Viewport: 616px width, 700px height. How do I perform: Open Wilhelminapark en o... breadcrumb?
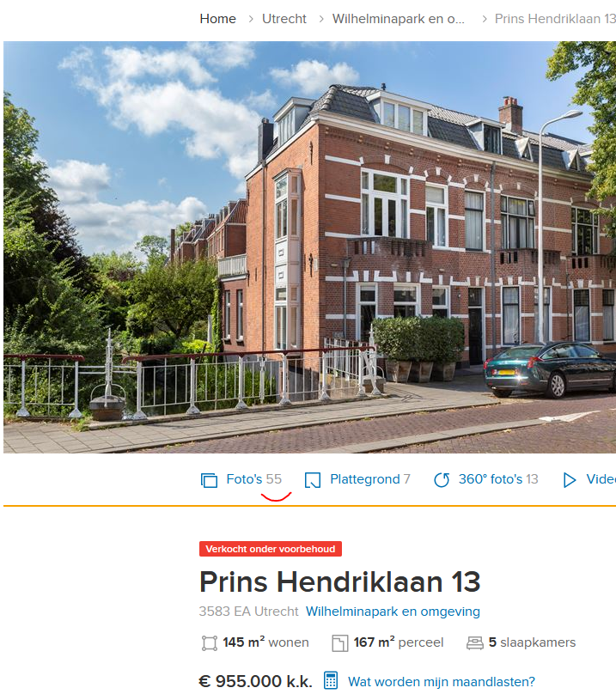(x=399, y=19)
